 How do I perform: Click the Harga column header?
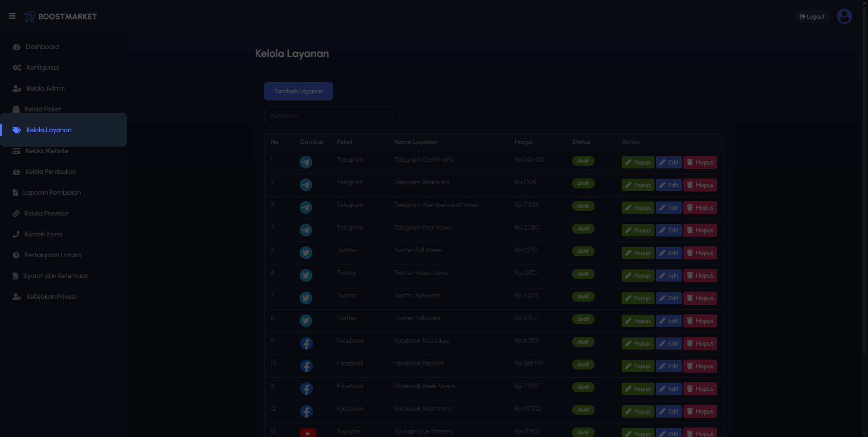pos(523,142)
